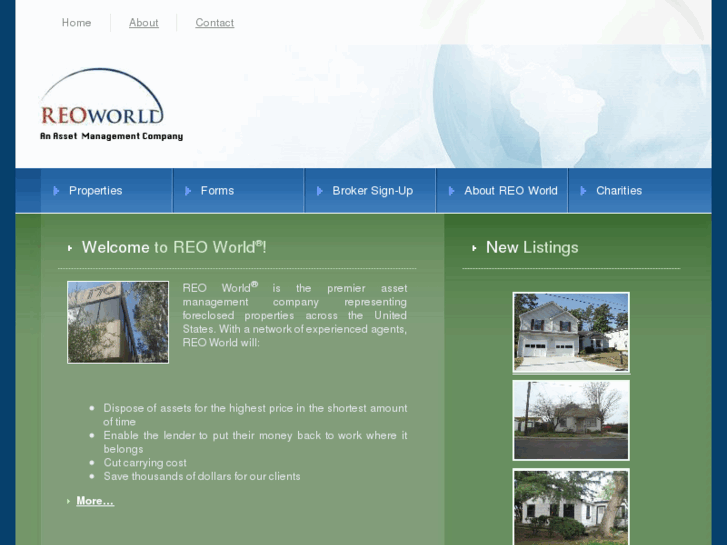Click the Welcome to REO World heading

pyautogui.click(x=174, y=247)
